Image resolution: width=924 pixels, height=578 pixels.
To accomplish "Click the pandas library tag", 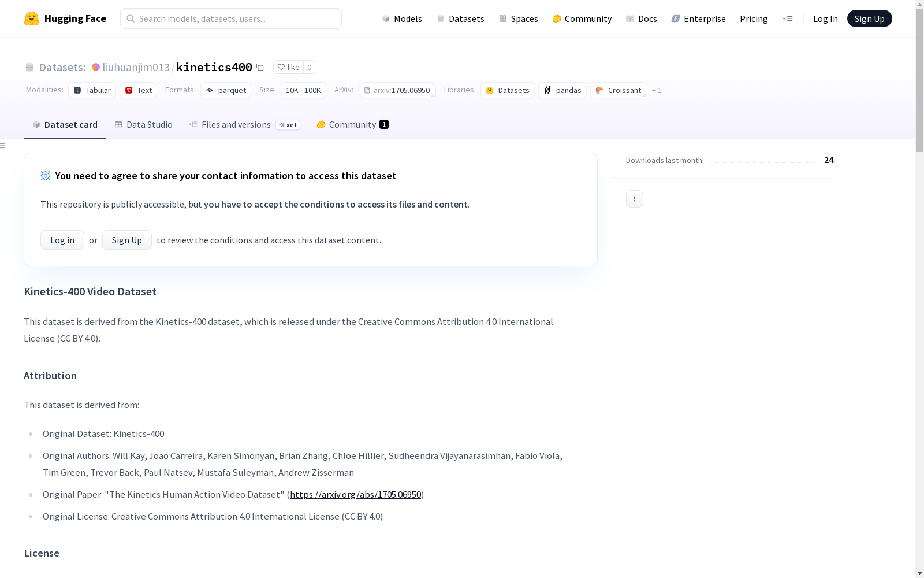I will coord(562,90).
